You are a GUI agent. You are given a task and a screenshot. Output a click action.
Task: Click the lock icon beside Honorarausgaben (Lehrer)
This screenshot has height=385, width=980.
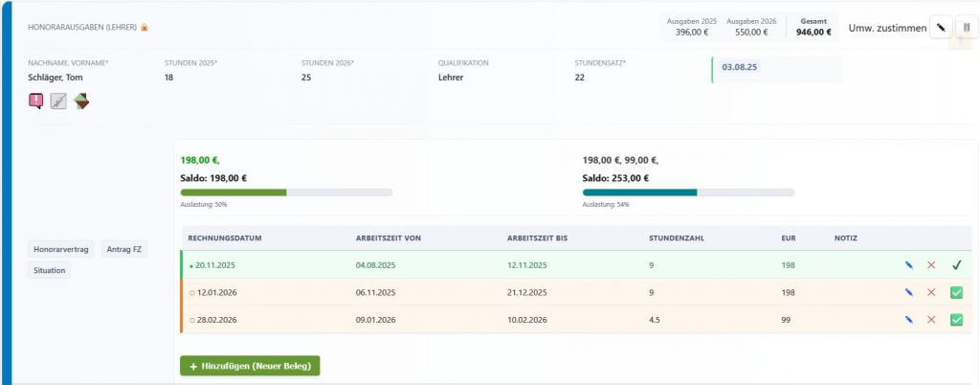145,27
